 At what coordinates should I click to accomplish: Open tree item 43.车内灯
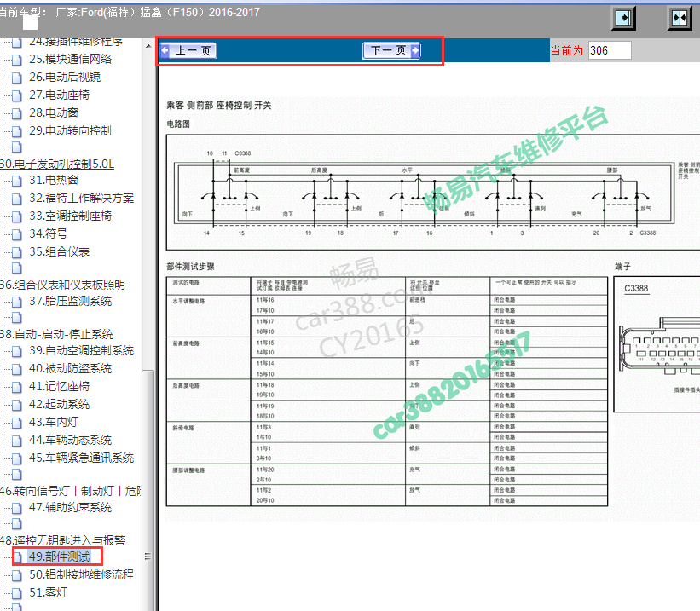point(54,422)
